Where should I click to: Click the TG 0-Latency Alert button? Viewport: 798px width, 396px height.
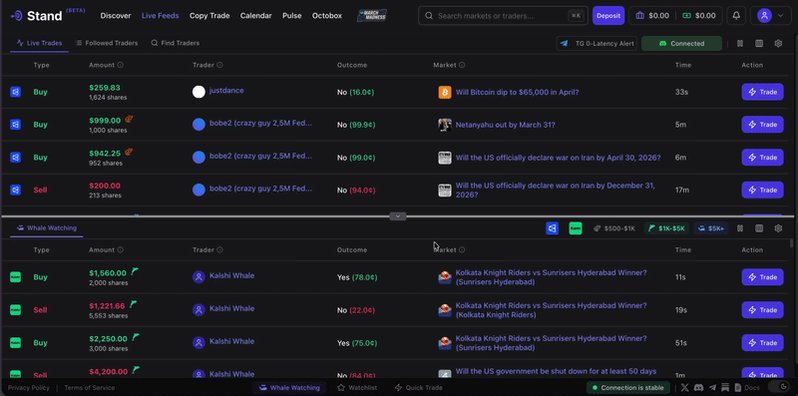(596, 43)
